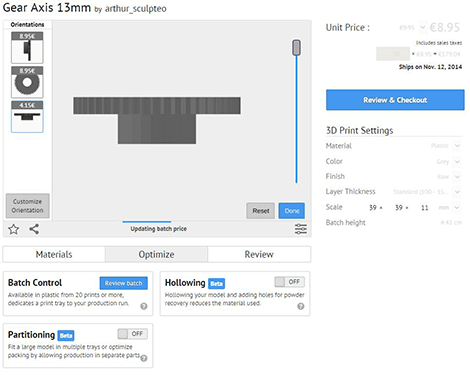
Task: Select the ring-shaped 8.95€ orientation thumbnail
Action: pyautogui.click(x=27, y=82)
